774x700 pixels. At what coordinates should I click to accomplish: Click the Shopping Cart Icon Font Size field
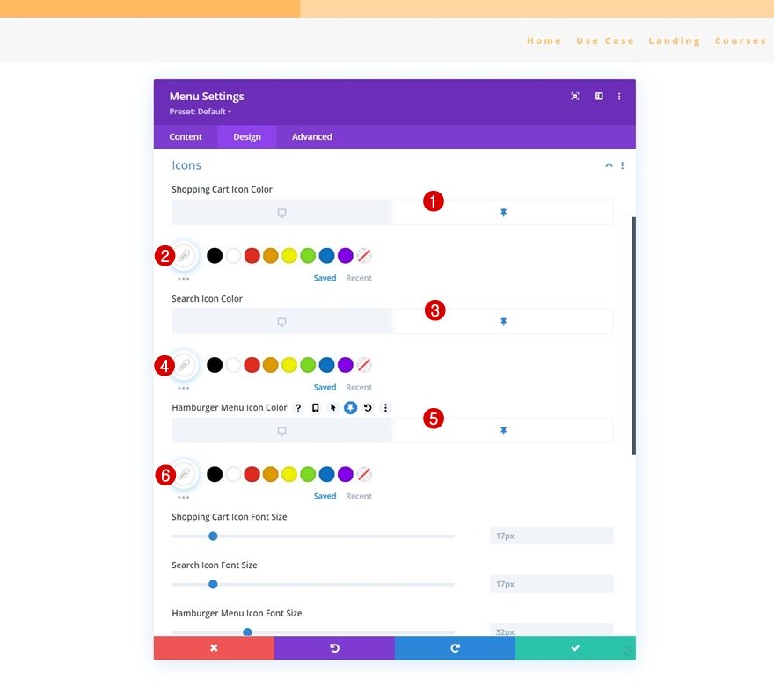(551, 536)
